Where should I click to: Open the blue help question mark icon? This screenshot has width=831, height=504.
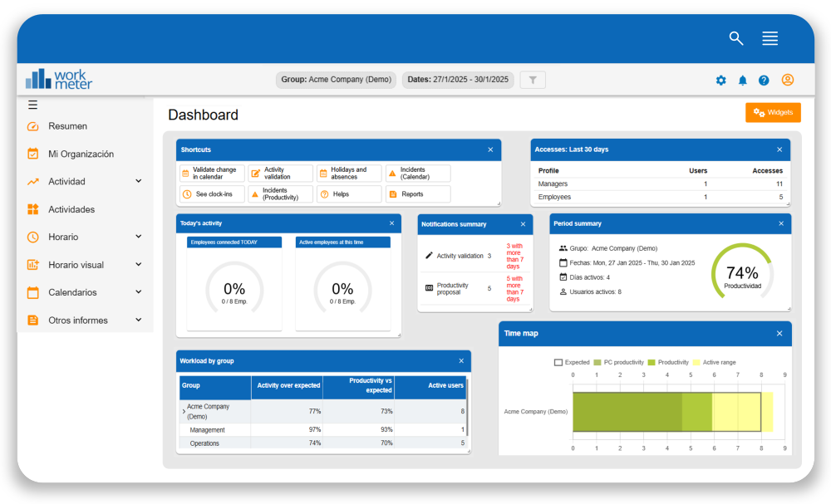pyautogui.click(x=764, y=80)
